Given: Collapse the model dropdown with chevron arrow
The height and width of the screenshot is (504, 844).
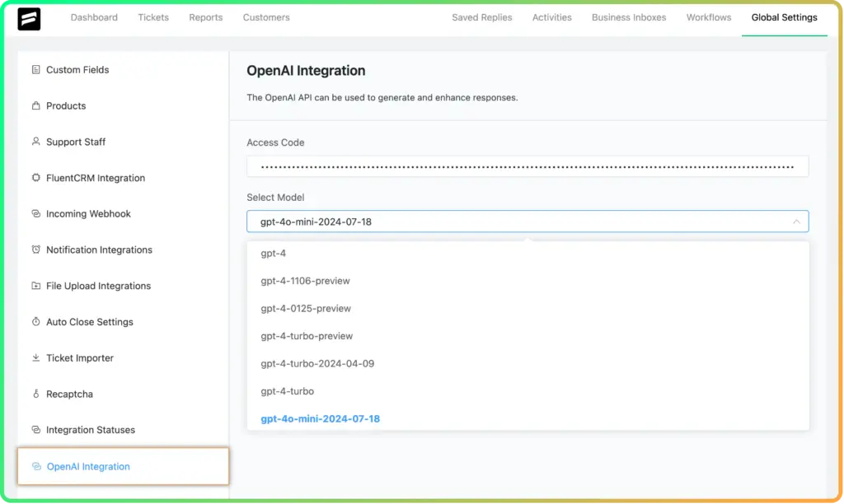Looking at the screenshot, I should pyautogui.click(x=796, y=222).
